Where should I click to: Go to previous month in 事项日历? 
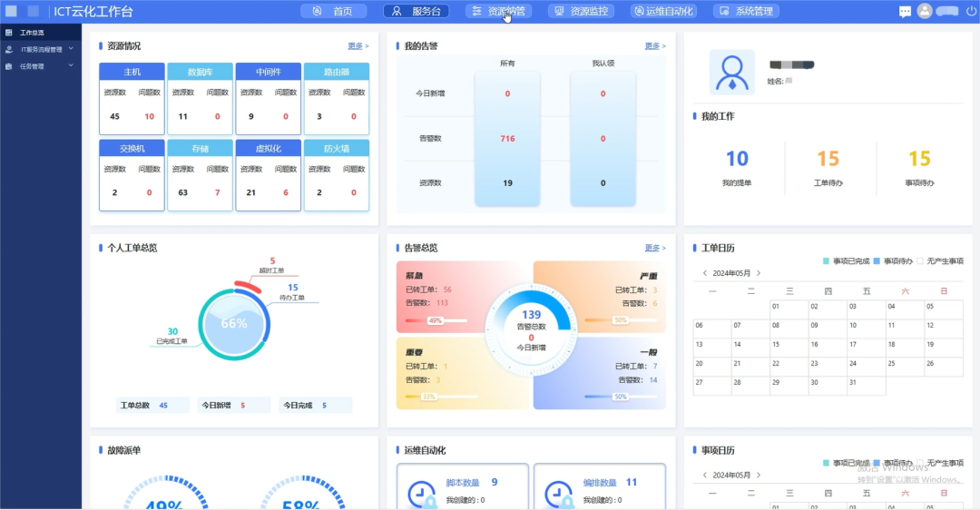pyautogui.click(x=705, y=475)
